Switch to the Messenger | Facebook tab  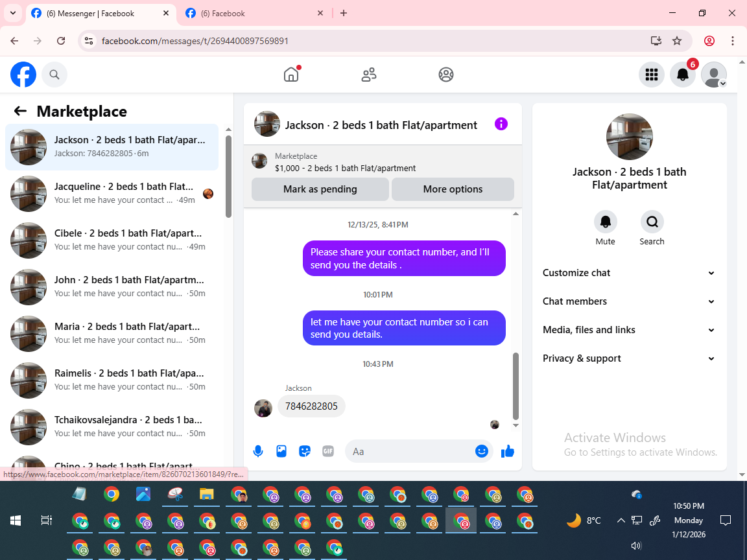(x=101, y=14)
